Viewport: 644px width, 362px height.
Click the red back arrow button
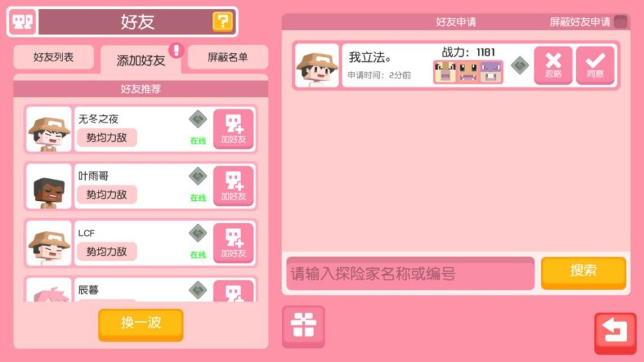pyautogui.click(x=615, y=333)
